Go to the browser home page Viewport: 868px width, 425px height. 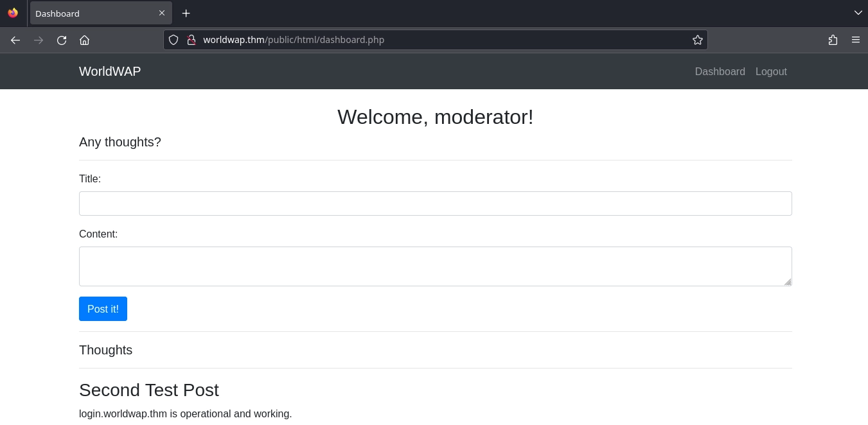(84, 40)
